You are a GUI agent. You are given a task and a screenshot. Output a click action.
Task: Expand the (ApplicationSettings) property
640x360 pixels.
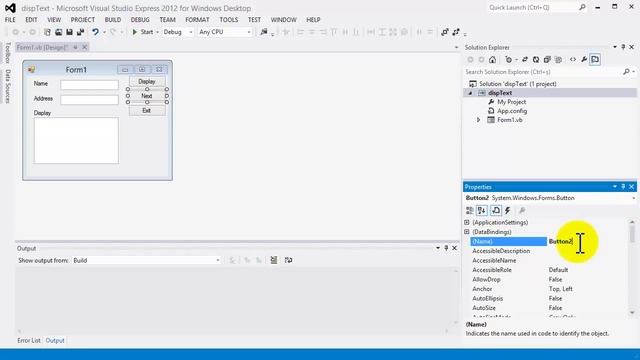pyautogui.click(x=467, y=222)
